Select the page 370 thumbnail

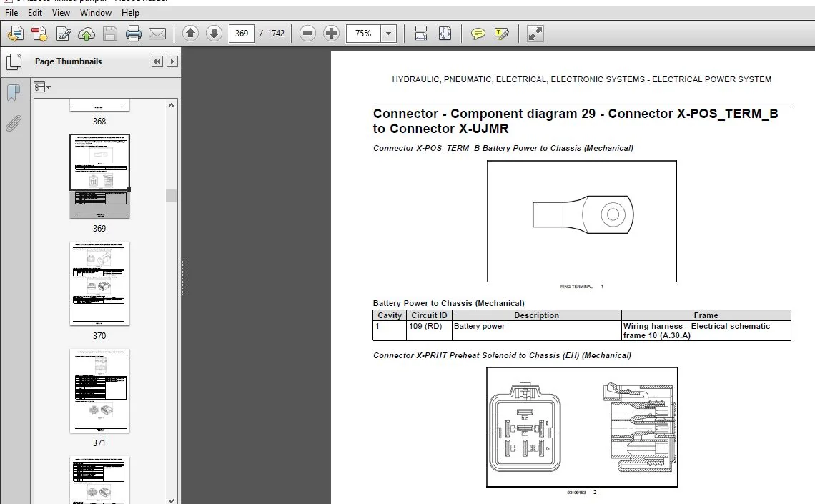pos(99,284)
